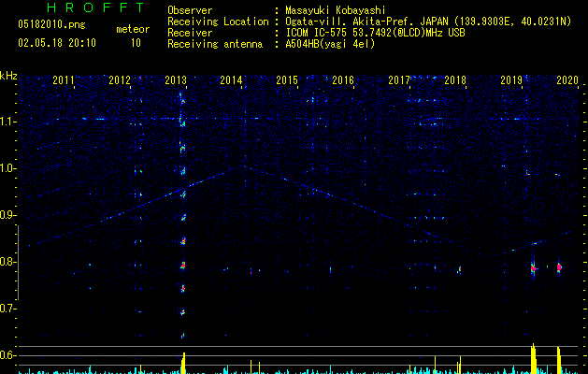
Task: Click the yellow power bar below 2020
Action: (x=559, y=361)
